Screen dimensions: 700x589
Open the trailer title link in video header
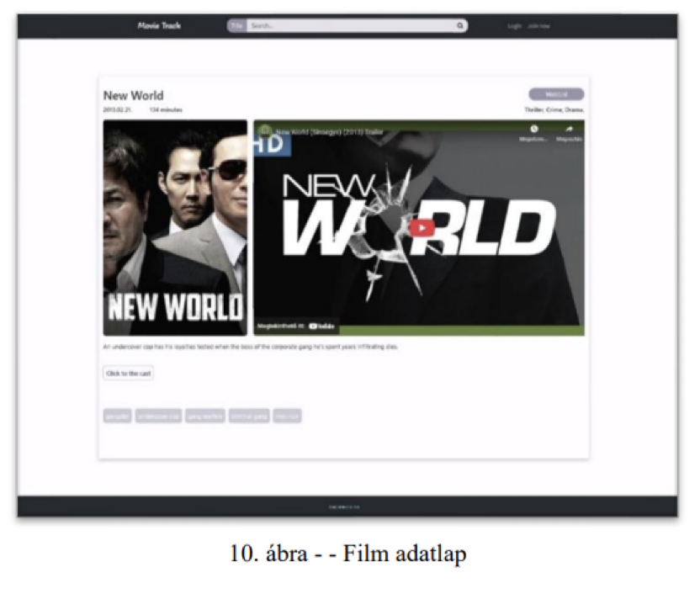coord(330,132)
